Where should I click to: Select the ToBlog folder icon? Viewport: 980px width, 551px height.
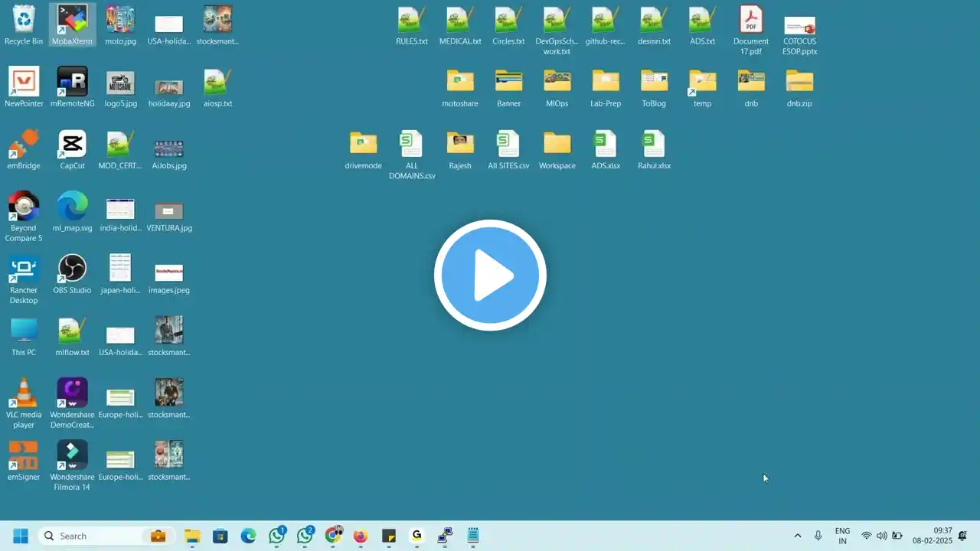tap(654, 87)
